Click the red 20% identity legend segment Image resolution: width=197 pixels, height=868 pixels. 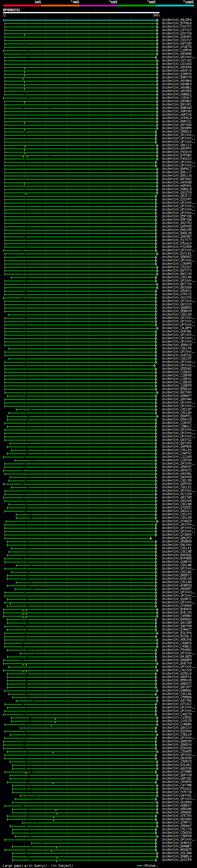[22, 6]
